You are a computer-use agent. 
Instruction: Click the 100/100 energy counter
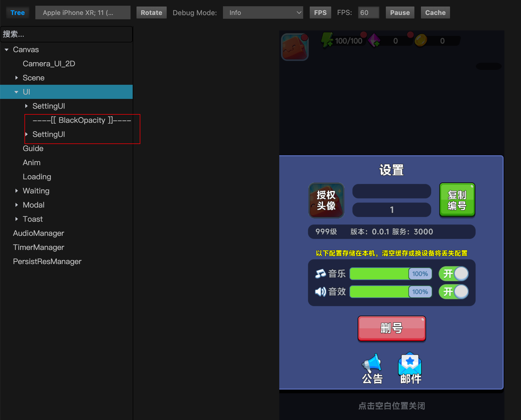[349, 41]
